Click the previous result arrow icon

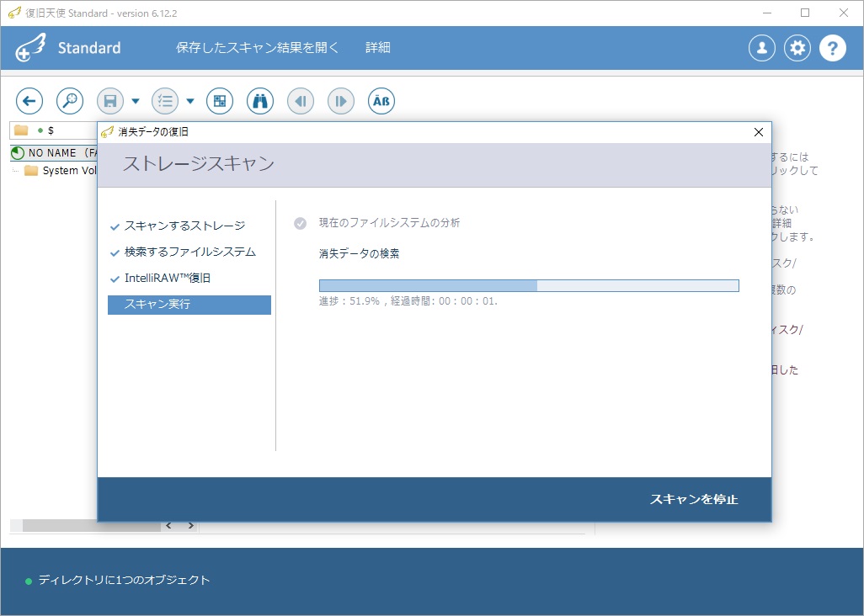pyautogui.click(x=301, y=101)
